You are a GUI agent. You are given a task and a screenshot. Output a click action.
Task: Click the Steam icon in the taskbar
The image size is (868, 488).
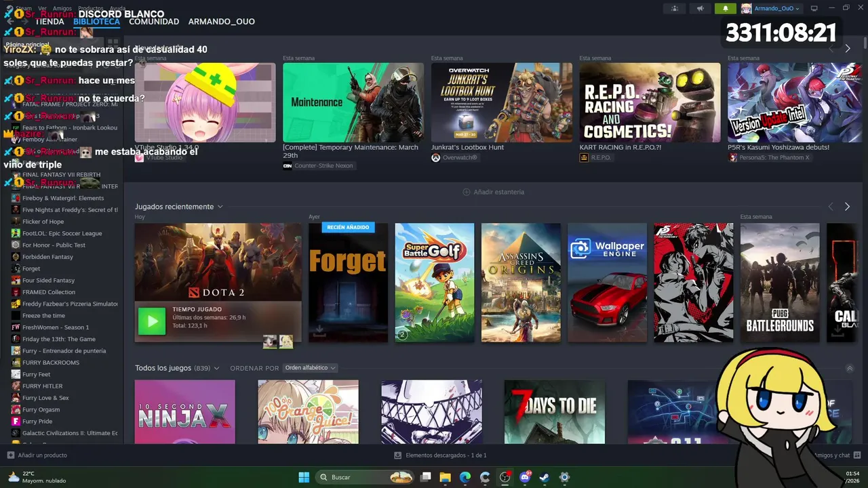point(545,477)
